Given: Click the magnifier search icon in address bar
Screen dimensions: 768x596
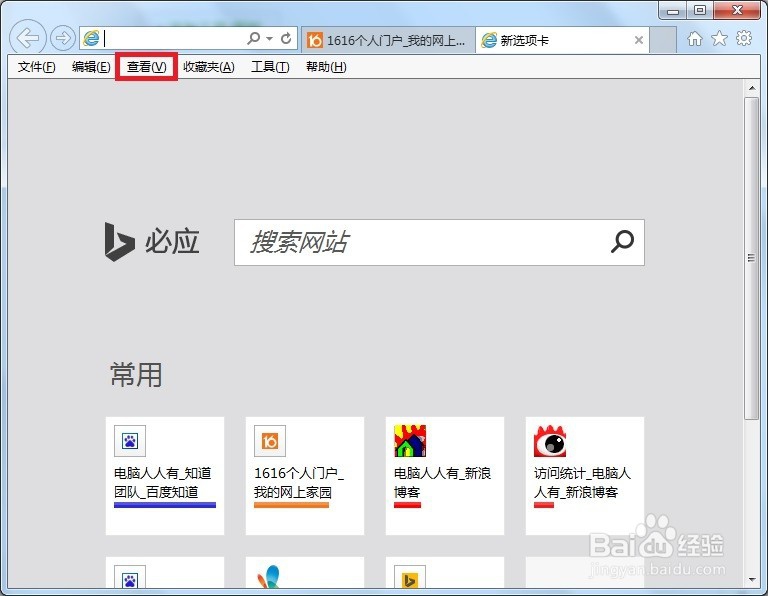Looking at the screenshot, I should pos(254,38).
